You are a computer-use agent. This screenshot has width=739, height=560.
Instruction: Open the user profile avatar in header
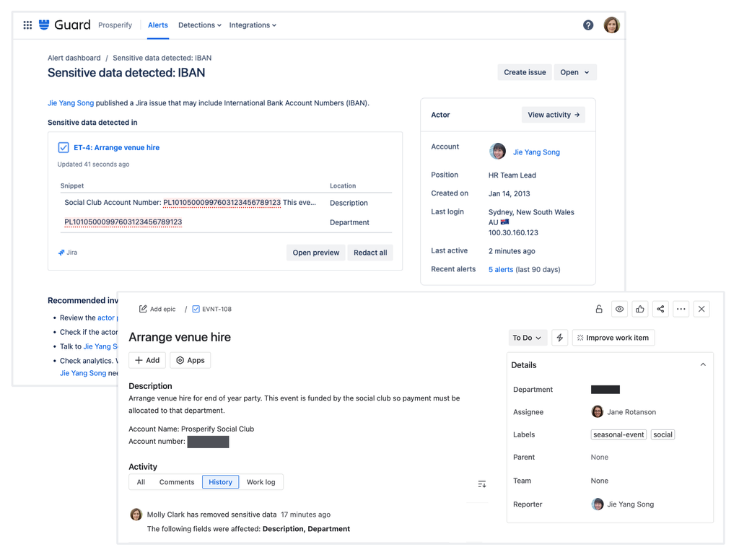pyautogui.click(x=612, y=25)
